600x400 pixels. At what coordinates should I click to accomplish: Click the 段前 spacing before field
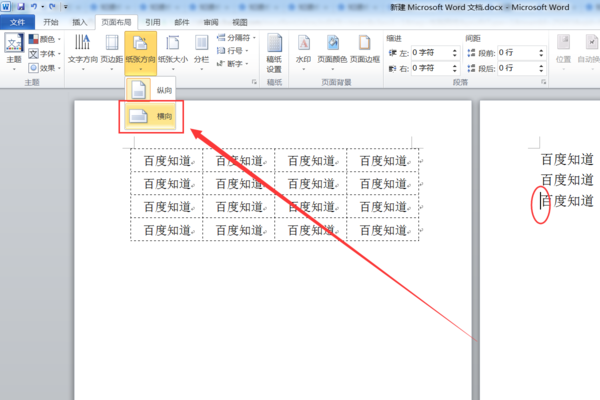(517, 53)
